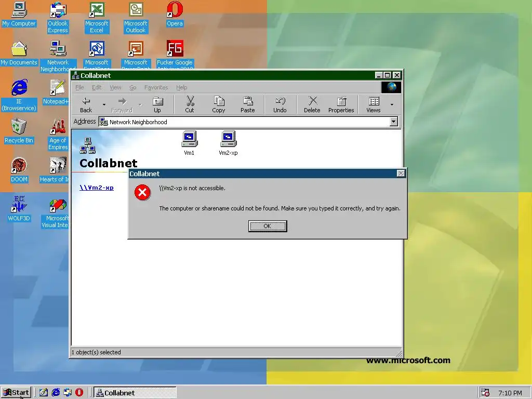Open the View menu
Viewport: 532px width, 399px height.
click(115, 87)
